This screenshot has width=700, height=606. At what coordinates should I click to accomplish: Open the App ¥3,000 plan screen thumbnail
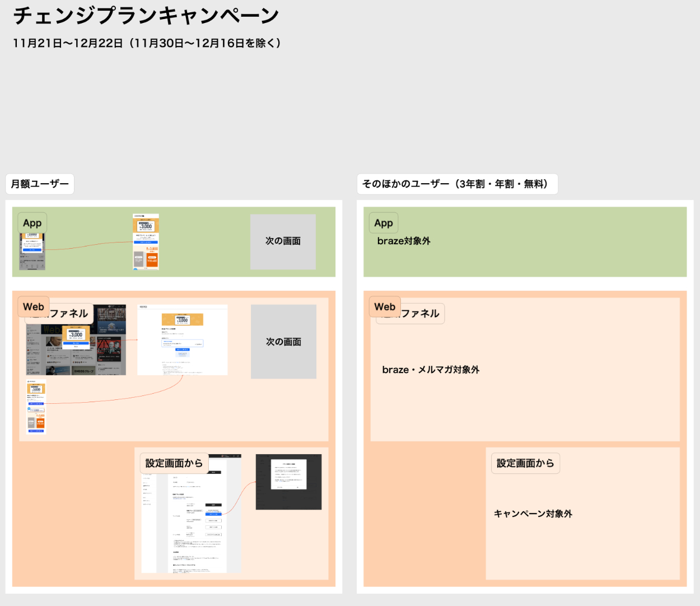pos(146,242)
